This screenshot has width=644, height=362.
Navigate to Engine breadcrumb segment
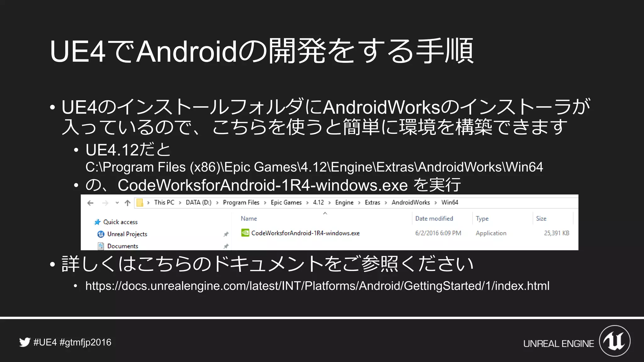[344, 203]
